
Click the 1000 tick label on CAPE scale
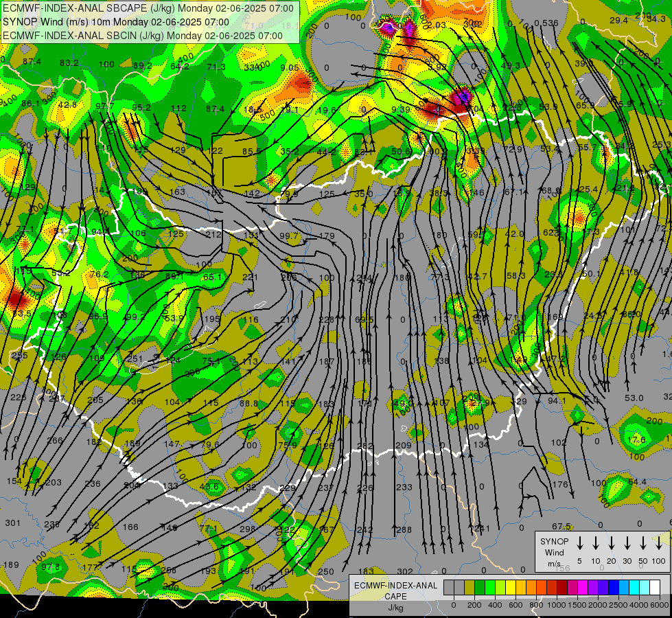tap(557, 605)
